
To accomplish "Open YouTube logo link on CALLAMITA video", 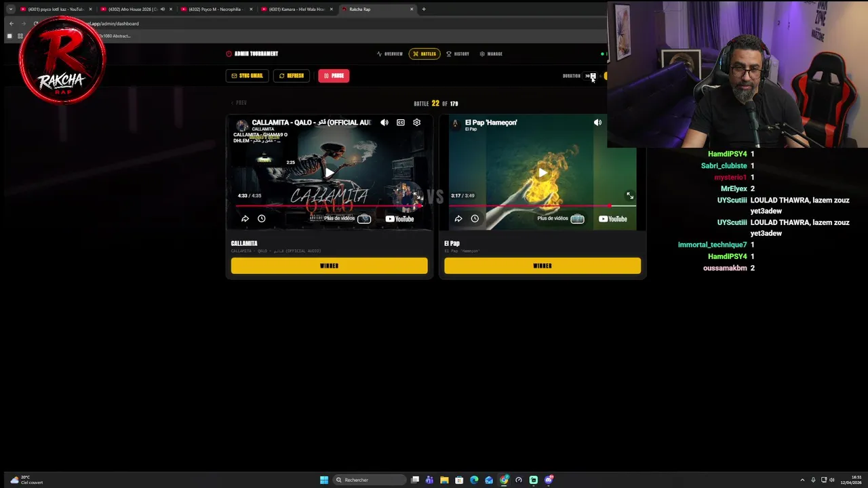I will click(399, 219).
